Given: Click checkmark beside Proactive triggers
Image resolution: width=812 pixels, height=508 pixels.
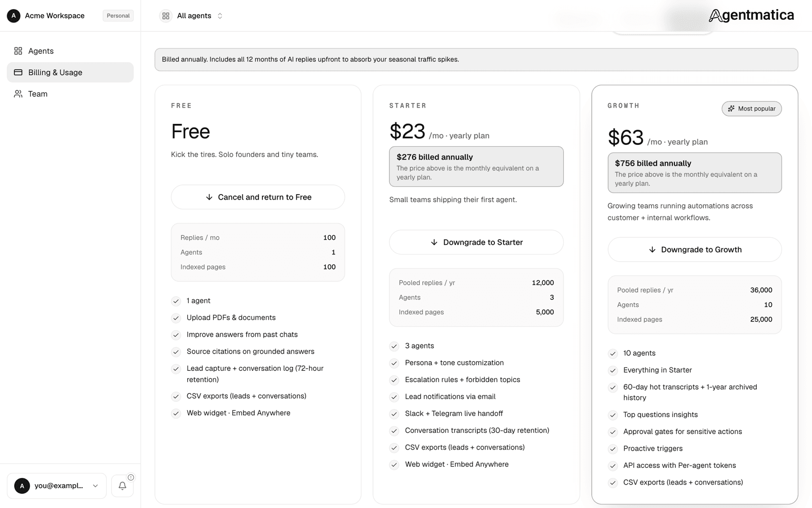Looking at the screenshot, I should [613, 449].
